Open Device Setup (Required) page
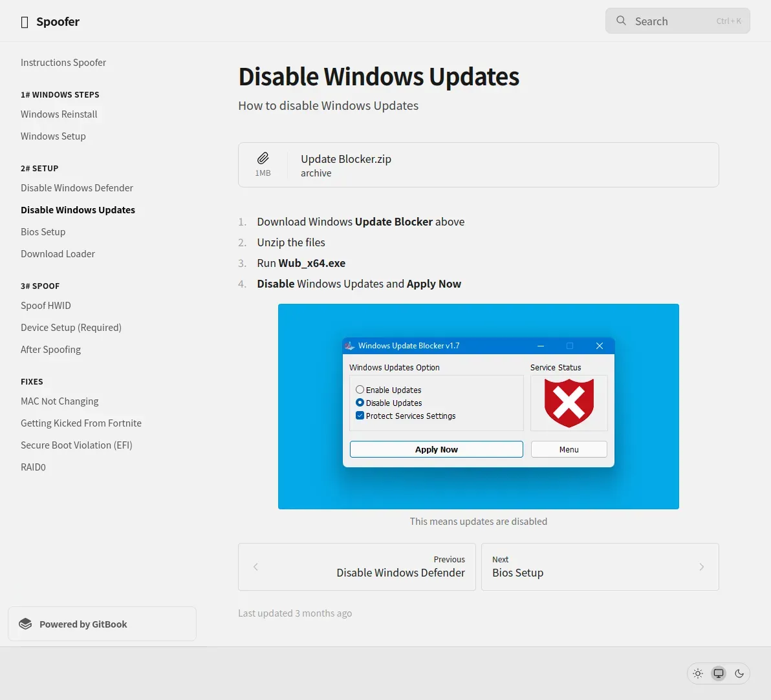 tap(71, 328)
